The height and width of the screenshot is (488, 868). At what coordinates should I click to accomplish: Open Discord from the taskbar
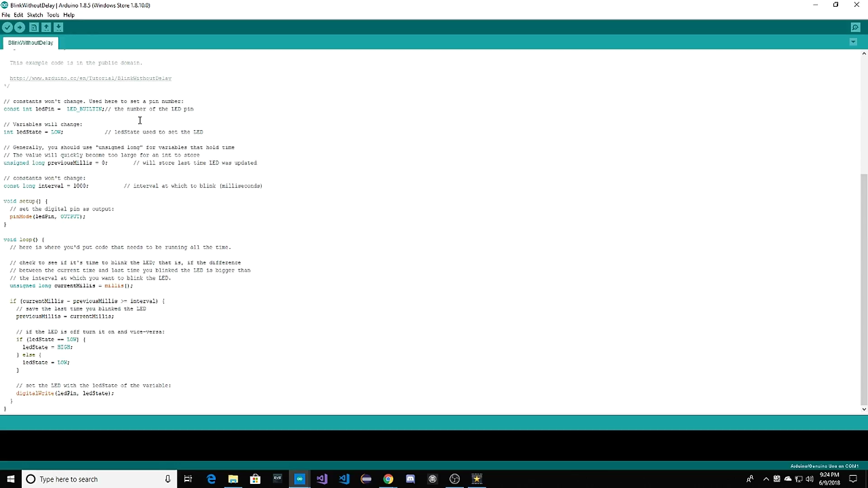click(x=410, y=479)
